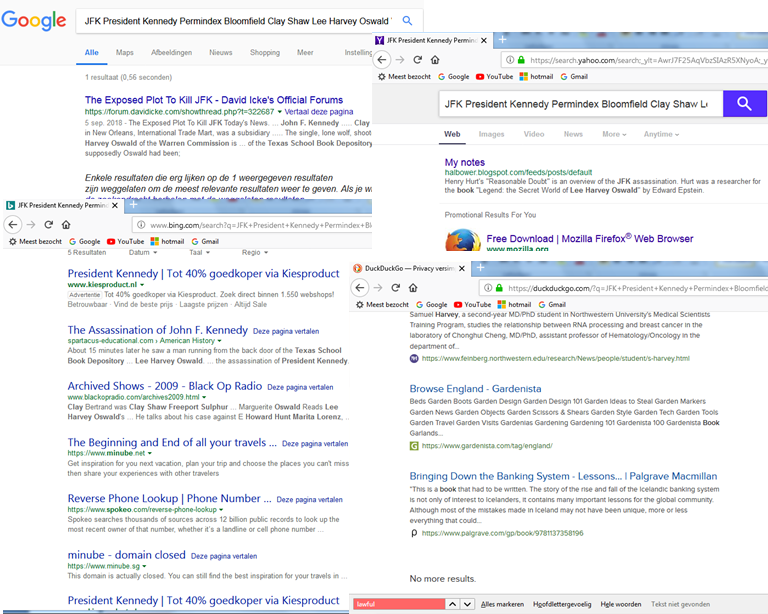Go back in the Yahoo window
This screenshot has width=768, height=614.
coord(382,60)
